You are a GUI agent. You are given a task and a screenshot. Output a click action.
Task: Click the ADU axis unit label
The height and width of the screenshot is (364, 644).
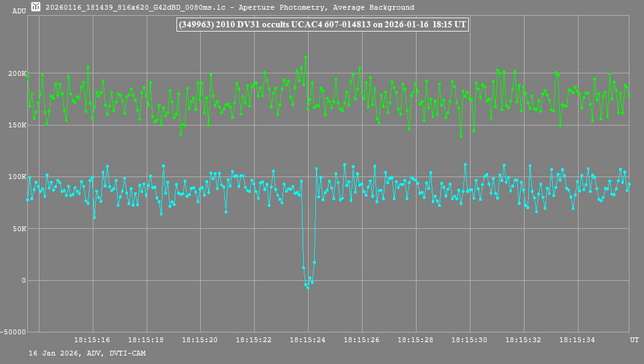pos(19,11)
